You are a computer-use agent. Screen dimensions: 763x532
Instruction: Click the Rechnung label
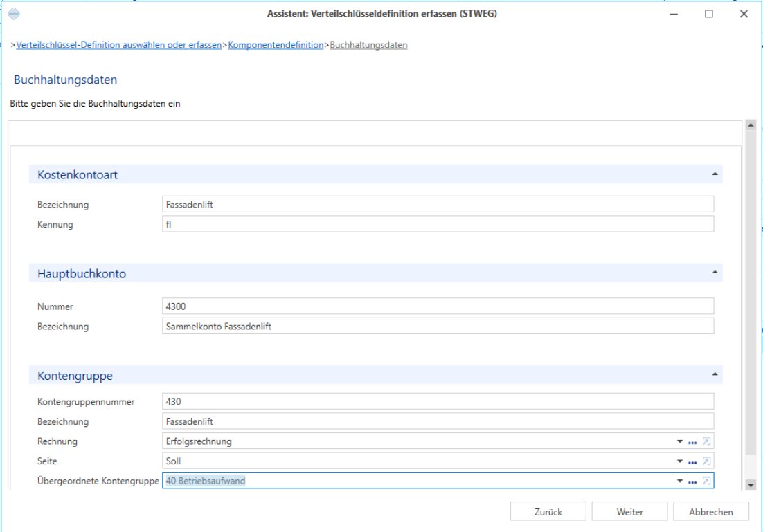pos(57,441)
